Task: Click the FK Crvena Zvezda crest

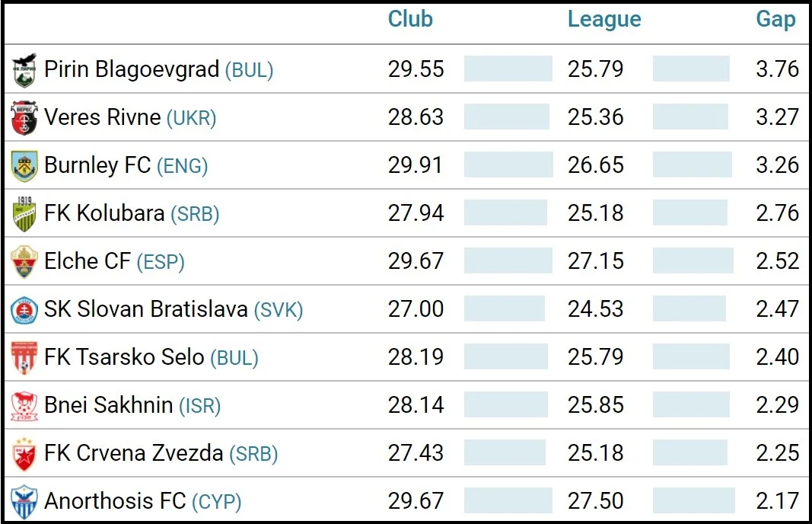Action: (24, 454)
